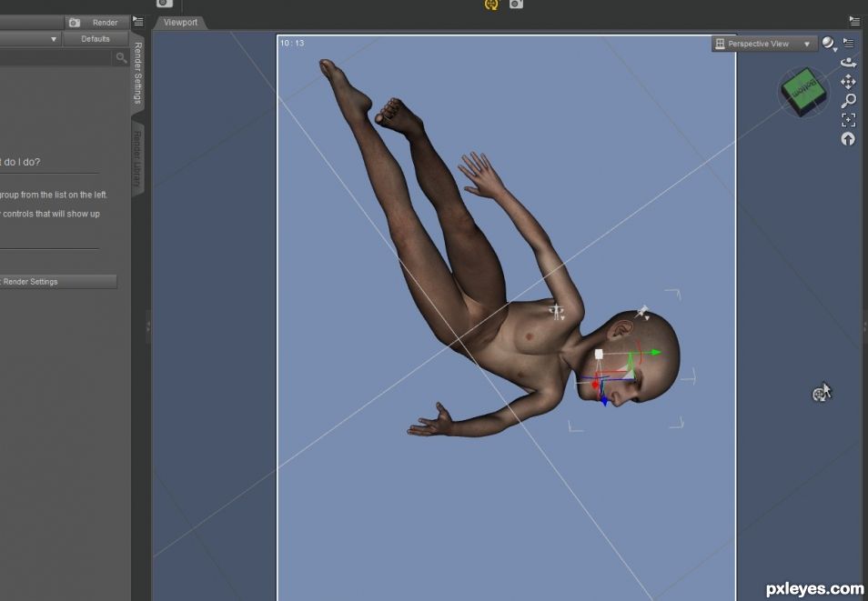The width and height of the screenshot is (868, 601).
Task: Open the Perspective View camera dropdown
Action: coord(764,44)
